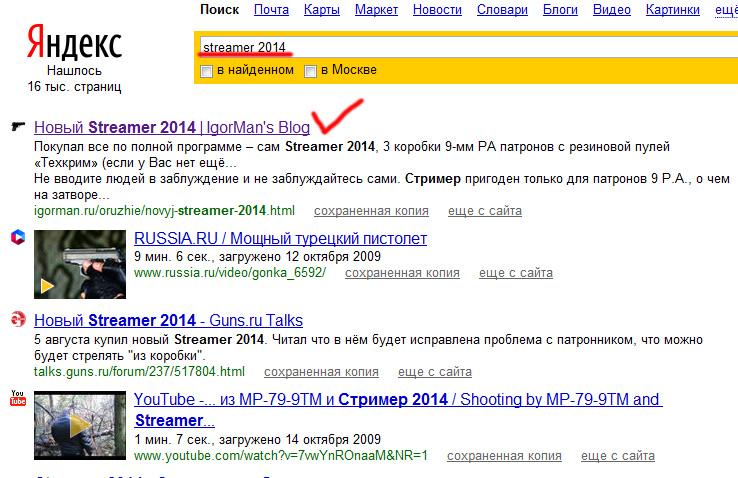The width and height of the screenshot is (738, 478).
Task: Open the Карты service link
Action: click(x=322, y=10)
